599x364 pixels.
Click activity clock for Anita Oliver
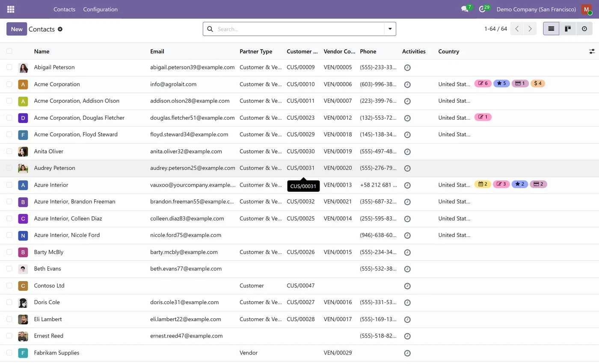click(x=407, y=151)
